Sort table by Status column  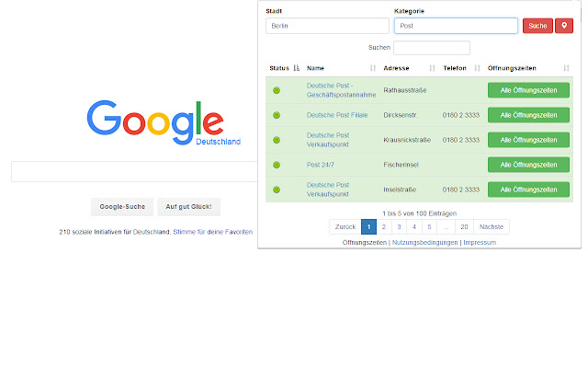click(x=284, y=68)
